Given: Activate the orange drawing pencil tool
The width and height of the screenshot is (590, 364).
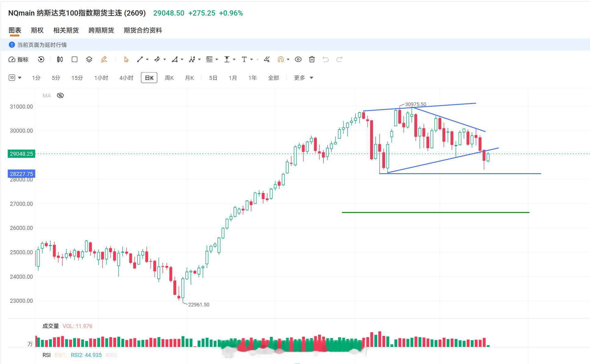Looking at the screenshot, I should pyautogui.click(x=104, y=59).
